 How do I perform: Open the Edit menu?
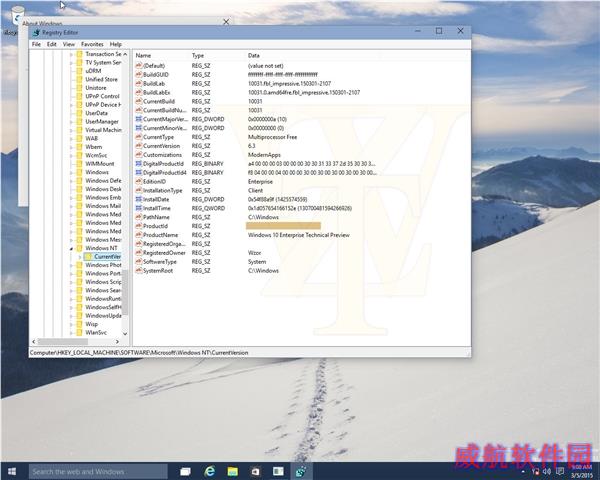click(52, 44)
